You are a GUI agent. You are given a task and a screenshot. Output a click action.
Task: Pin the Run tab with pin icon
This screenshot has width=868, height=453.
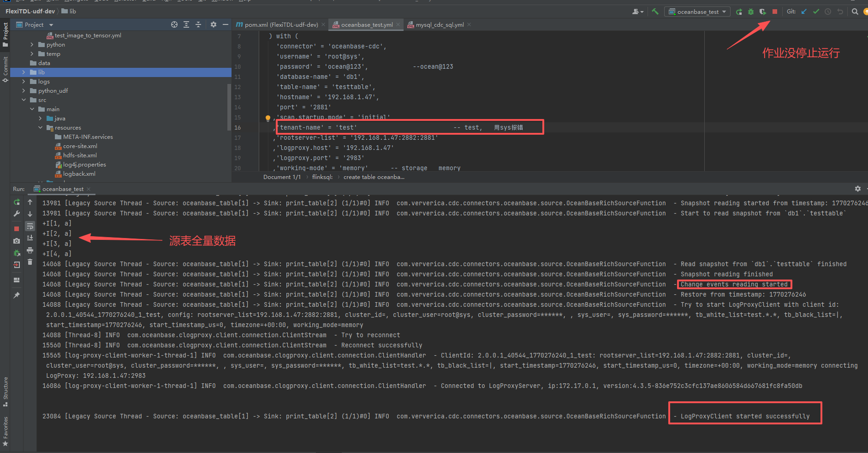click(17, 295)
